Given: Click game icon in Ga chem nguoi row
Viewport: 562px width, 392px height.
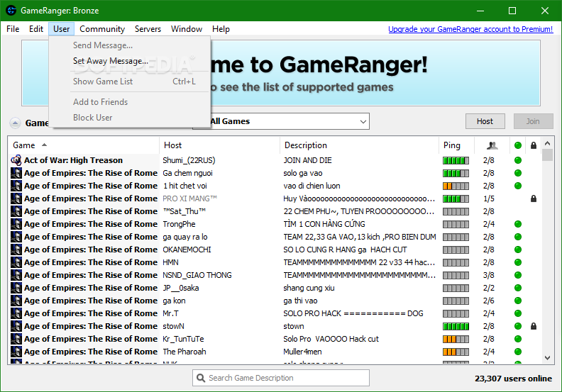Looking at the screenshot, I should (16, 173).
